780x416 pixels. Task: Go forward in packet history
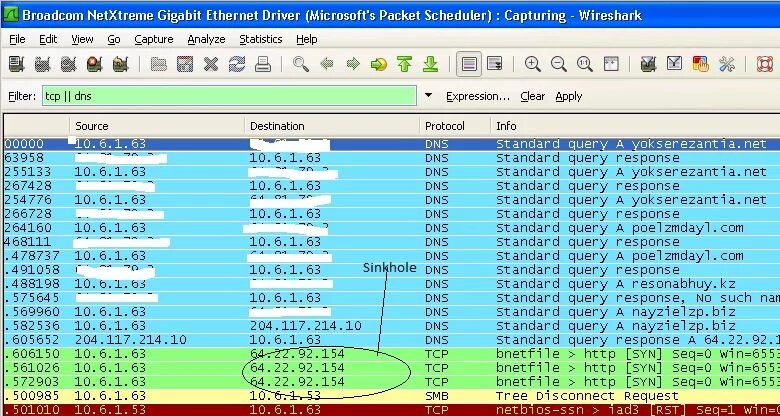(353, 64)
